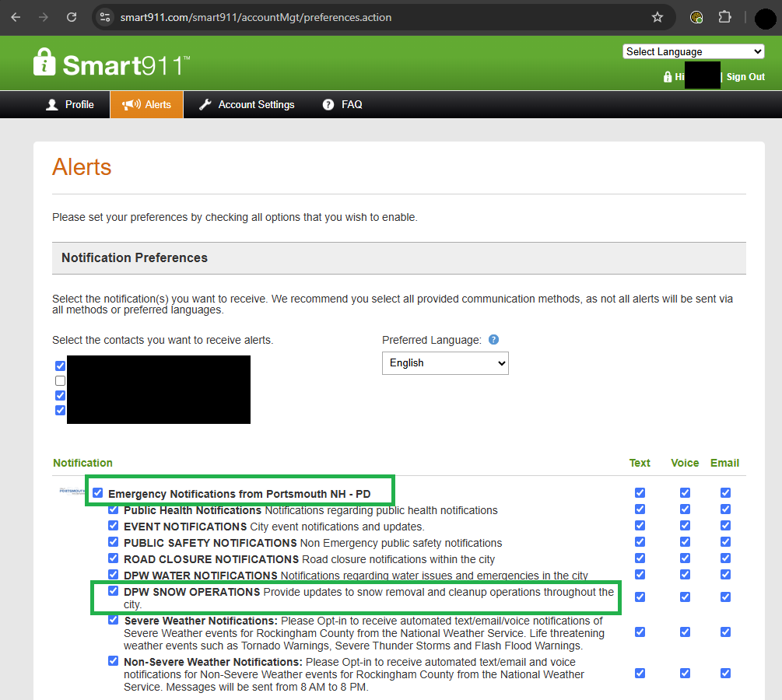The height and width of the screenshot is (700, 782).
Task: Uncheck DPW SNOW OPERATIONS checkbox
Action: tap(113, 591)
